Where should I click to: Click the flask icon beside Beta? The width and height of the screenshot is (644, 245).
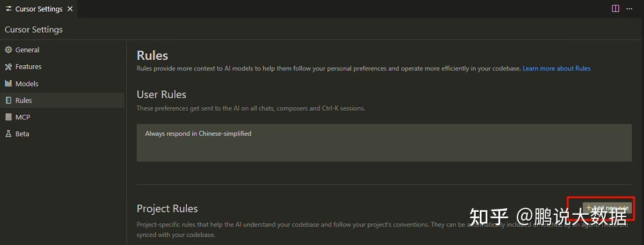(8, 134)
